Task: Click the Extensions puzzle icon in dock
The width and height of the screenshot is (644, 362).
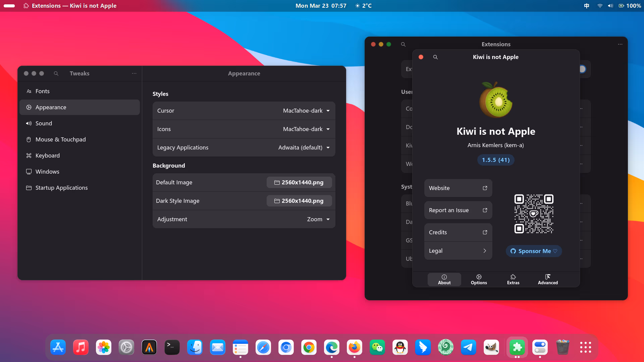Action: point(517,347)
